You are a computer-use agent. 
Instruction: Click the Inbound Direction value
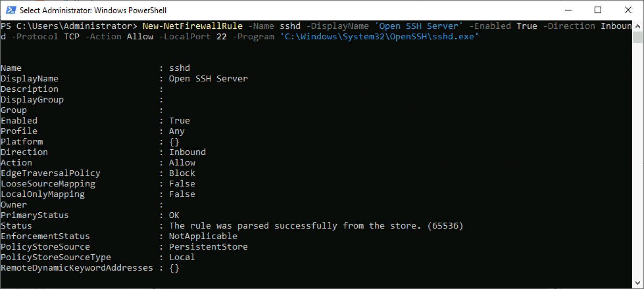tap(187, 152)
